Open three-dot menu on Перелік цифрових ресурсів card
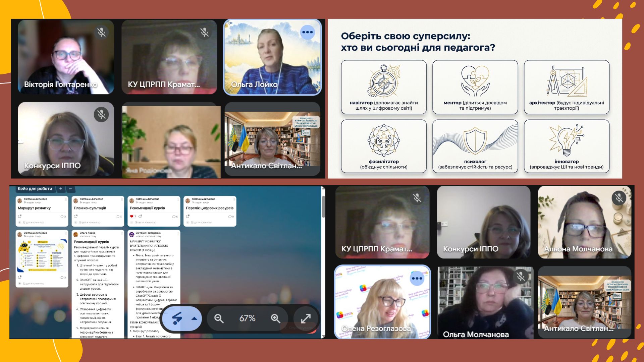 234,199
